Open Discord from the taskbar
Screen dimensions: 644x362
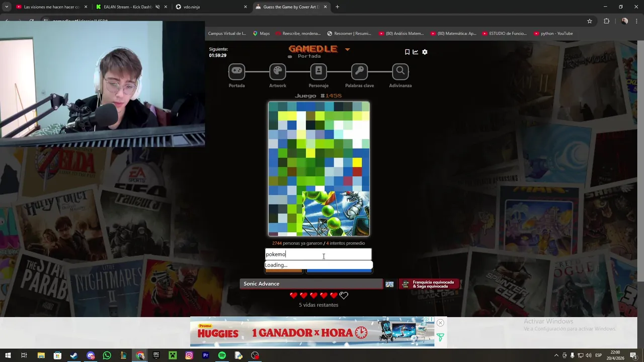[x=91, y=355]
